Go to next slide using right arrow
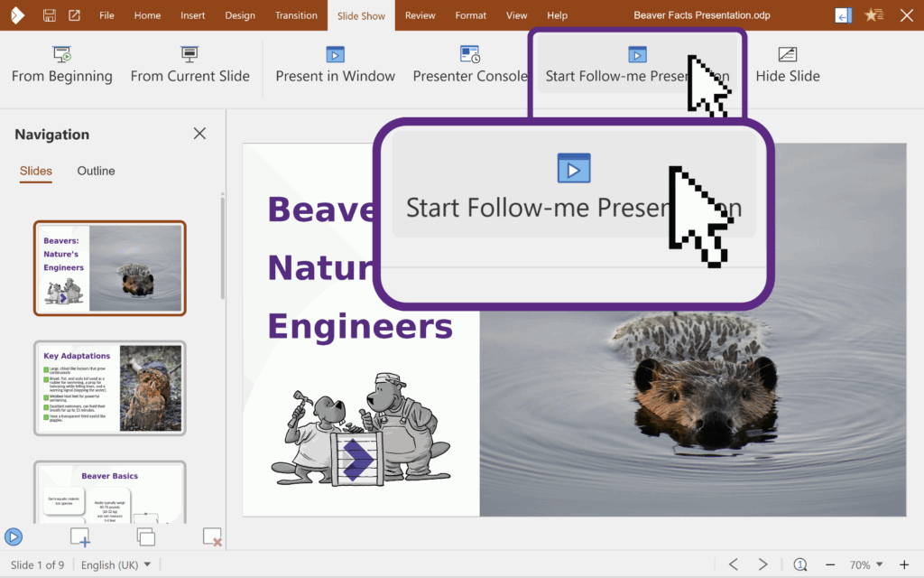Viewport: 924px width, 578px height. pyautogui.click(x=762, y=564)
